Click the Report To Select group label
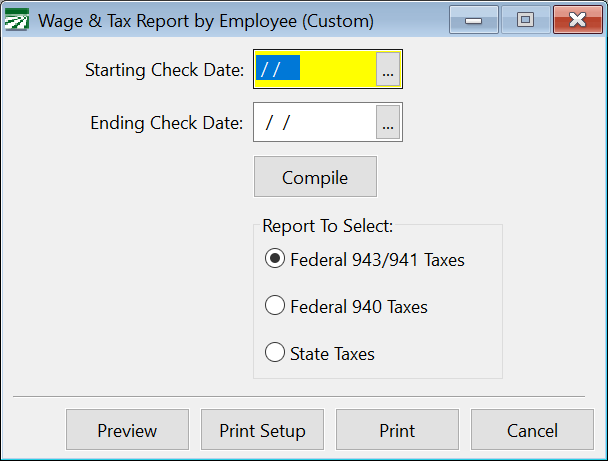The height and width of the screenshot is (461, 608). coord(327,225)
